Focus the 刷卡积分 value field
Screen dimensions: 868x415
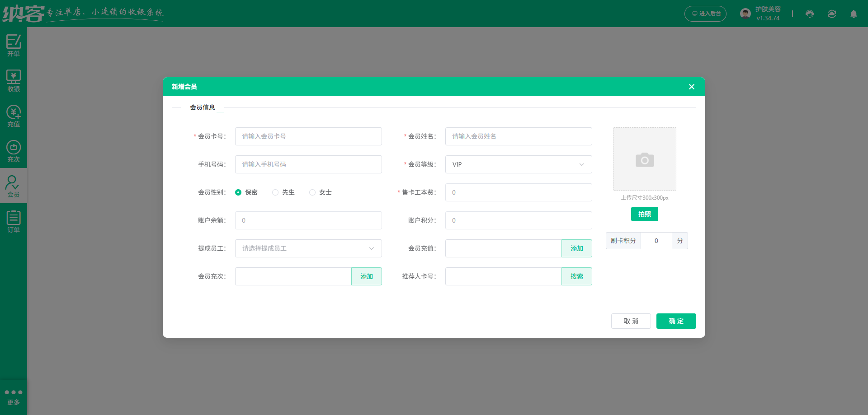(656, 241)
